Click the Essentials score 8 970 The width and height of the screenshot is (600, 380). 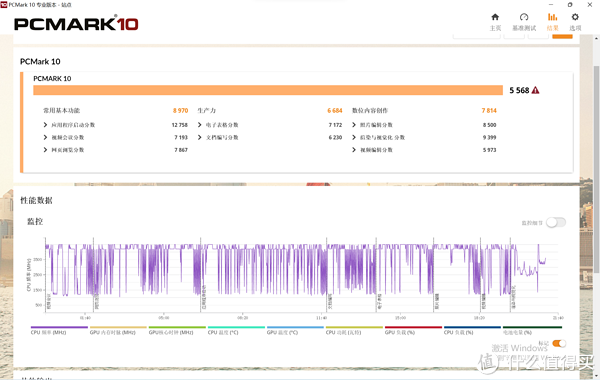click(x=180, y=111)
